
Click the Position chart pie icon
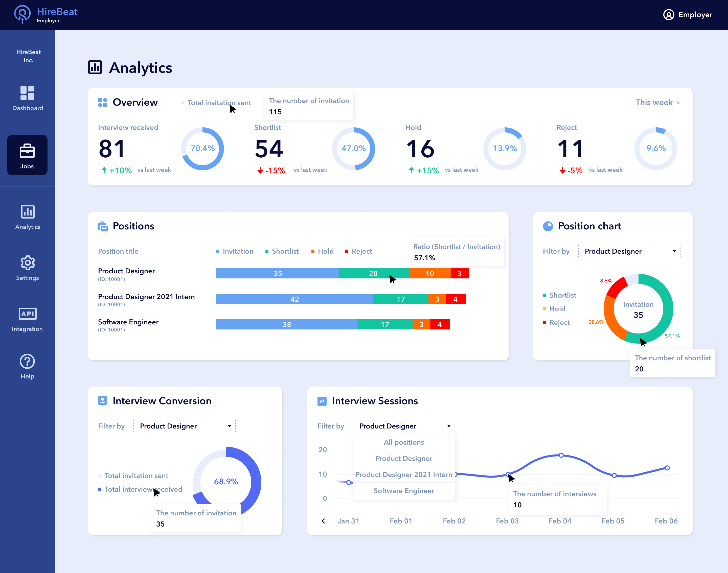click(548, 226)
